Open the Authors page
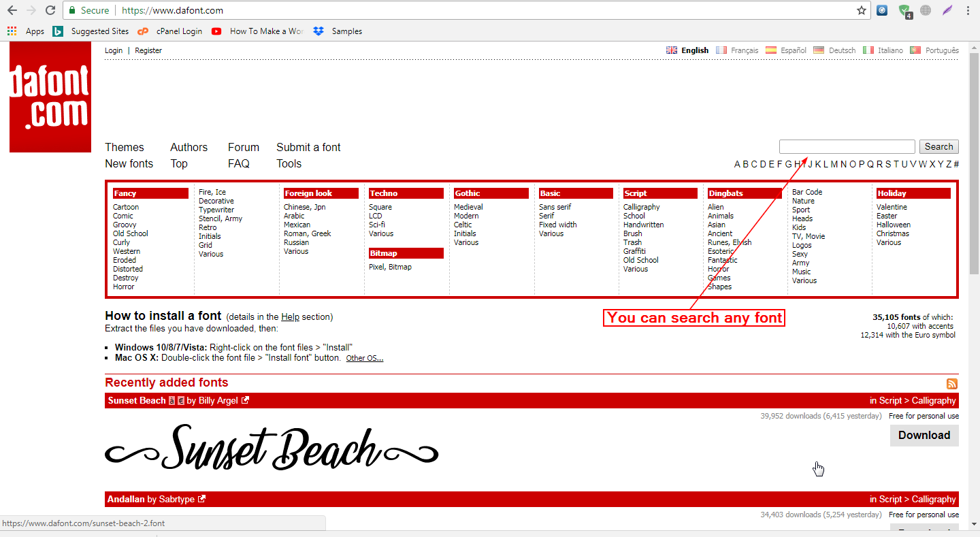The height and width of the screenshot is (537, 980). (x=189, y=147)
